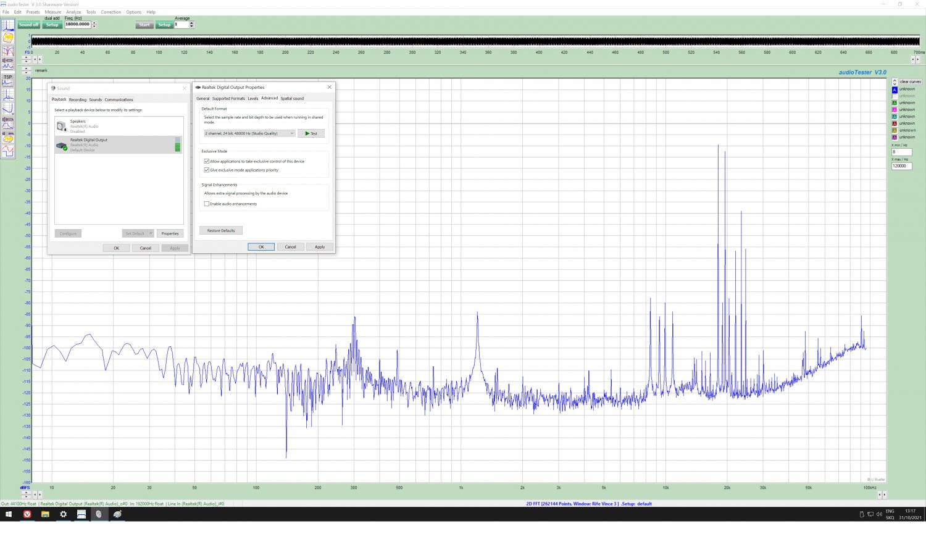Toggle the blue curve A visibility box
This screenshot has height=560, width=926.
coord(895,90)
